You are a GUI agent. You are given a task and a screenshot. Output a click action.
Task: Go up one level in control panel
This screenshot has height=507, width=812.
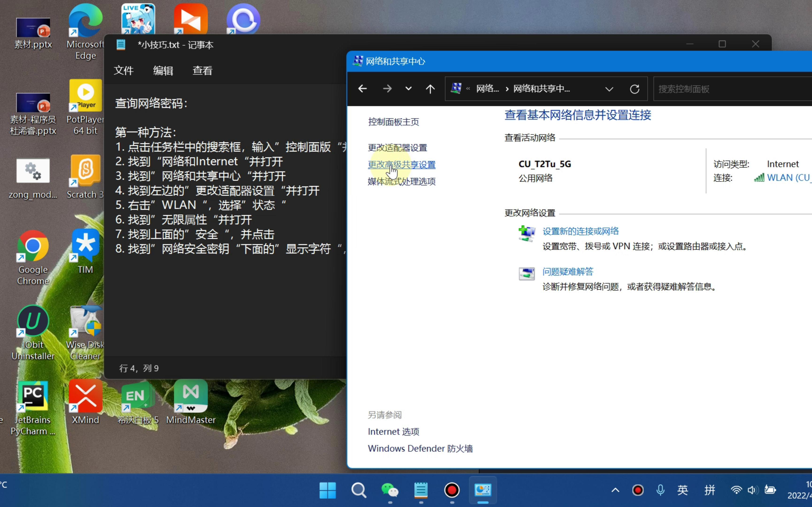click(430, 89)
